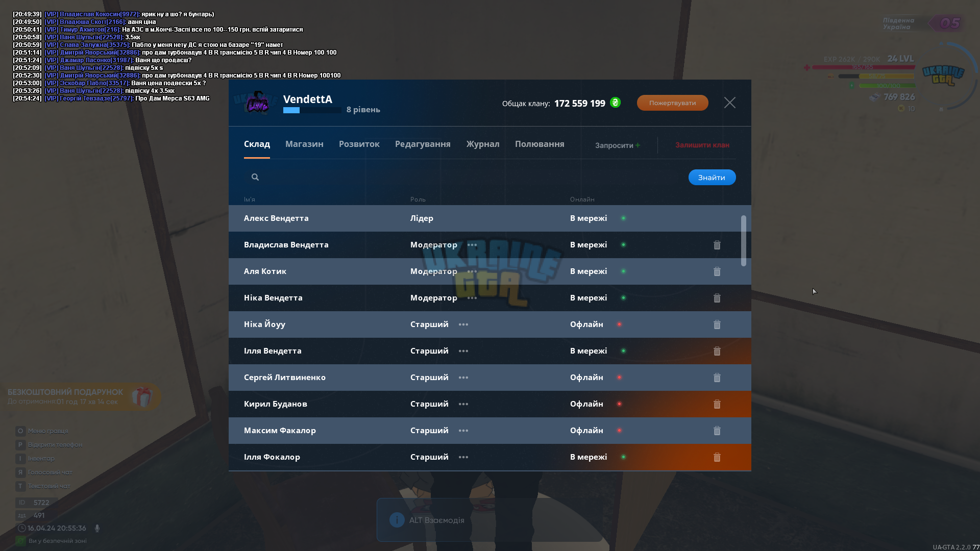
Task: Remove Аля Котик using trash icon
Action: pos(717,271)
